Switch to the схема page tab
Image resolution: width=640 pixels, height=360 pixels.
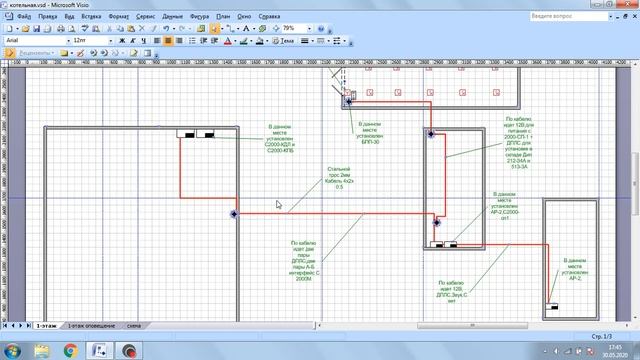134,326
